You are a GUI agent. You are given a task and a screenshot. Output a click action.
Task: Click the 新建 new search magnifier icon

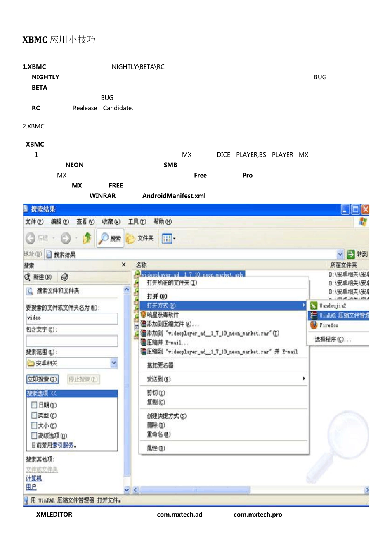(28, 277)
